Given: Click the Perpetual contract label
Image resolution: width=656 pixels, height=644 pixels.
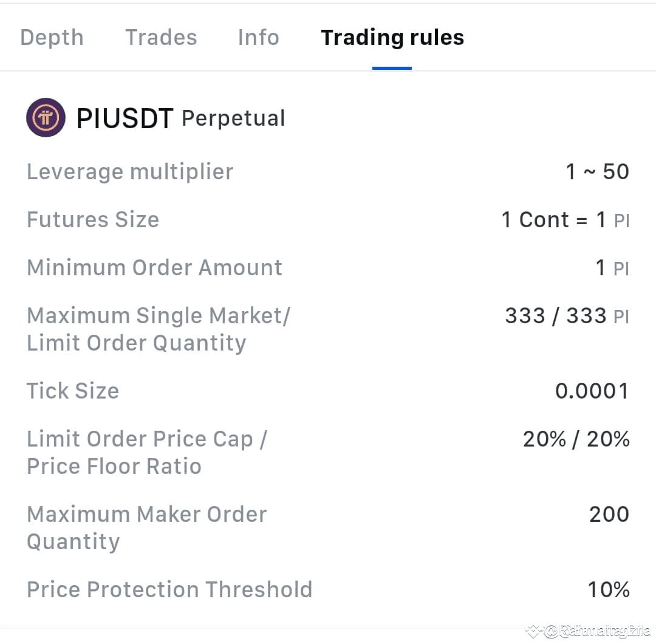Looking at the screenshot, I should click(x=233, y=118).
